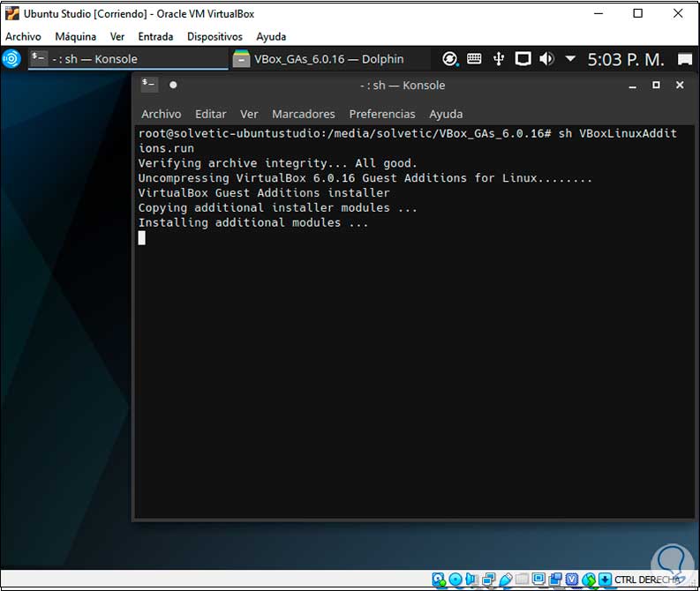Click the terminal cursor line in Konsole
The width and height of the screenshot is (700, 591).
[x=141, y=238]
